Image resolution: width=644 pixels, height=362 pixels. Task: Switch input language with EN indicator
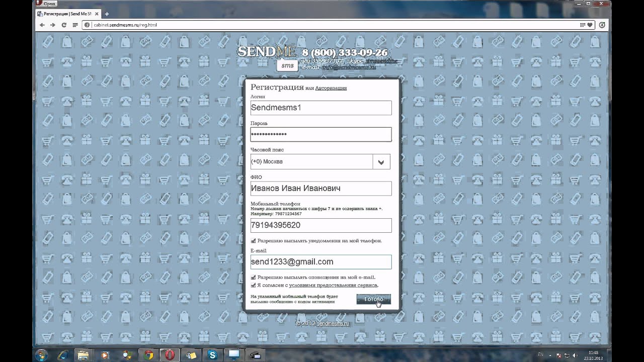[540, 355]
